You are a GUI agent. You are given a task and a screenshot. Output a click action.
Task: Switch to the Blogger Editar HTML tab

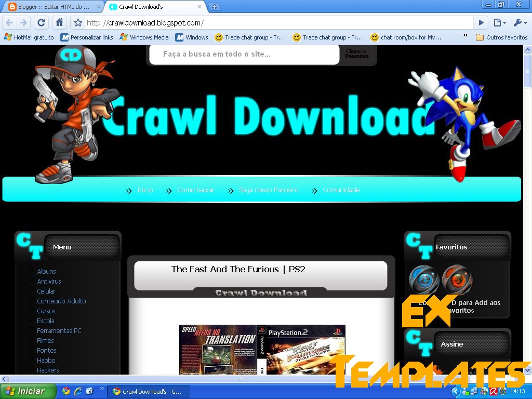(x=52, y=6)
